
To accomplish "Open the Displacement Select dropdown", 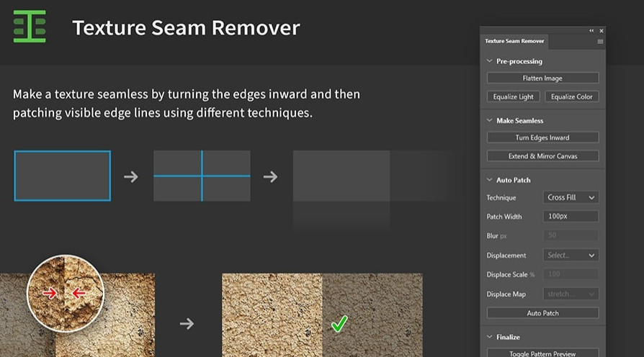I will tap(571, 256).
